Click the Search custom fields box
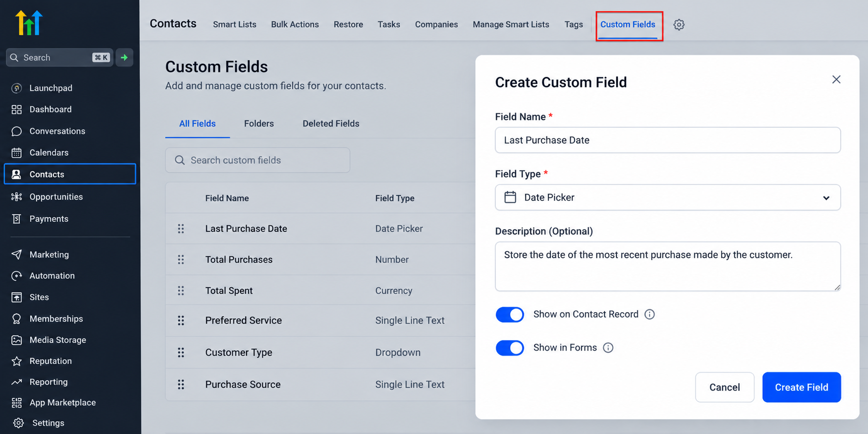 pos(257,160)
